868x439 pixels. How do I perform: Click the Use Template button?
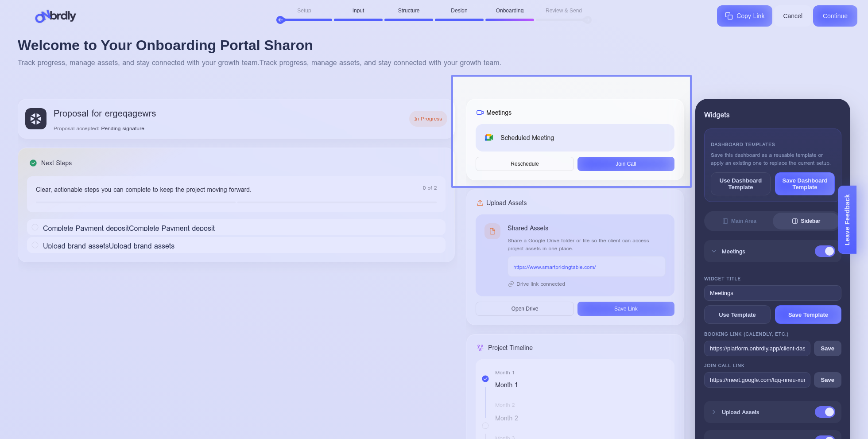[x=737, y=315]
